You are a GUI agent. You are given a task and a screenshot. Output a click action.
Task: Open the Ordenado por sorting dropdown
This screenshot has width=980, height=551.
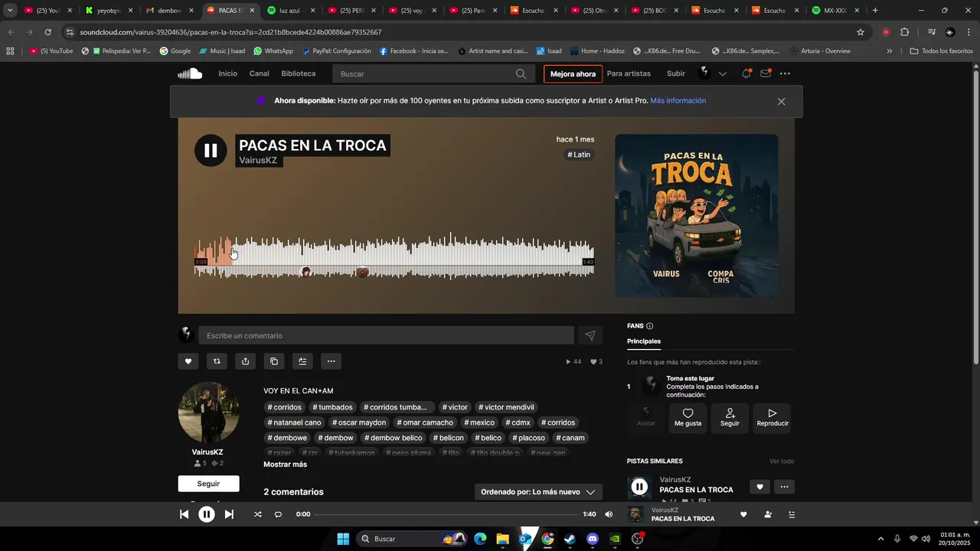pos(538,492)
